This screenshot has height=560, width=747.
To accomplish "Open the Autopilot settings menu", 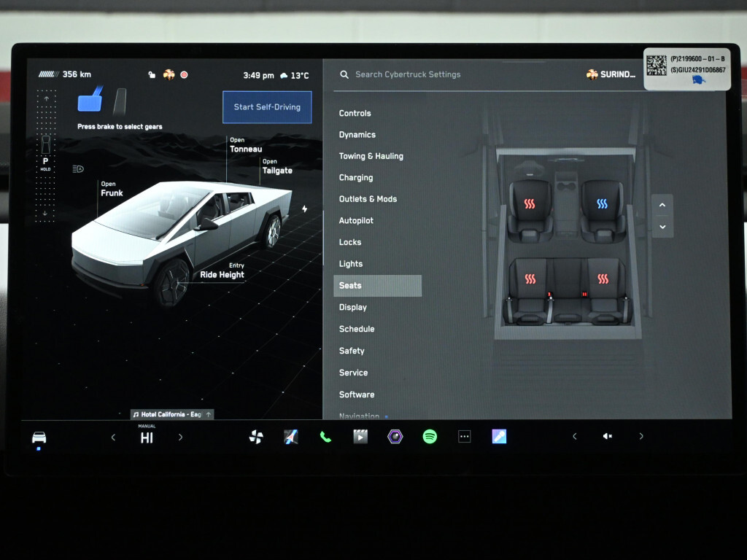I will (356, 220).
